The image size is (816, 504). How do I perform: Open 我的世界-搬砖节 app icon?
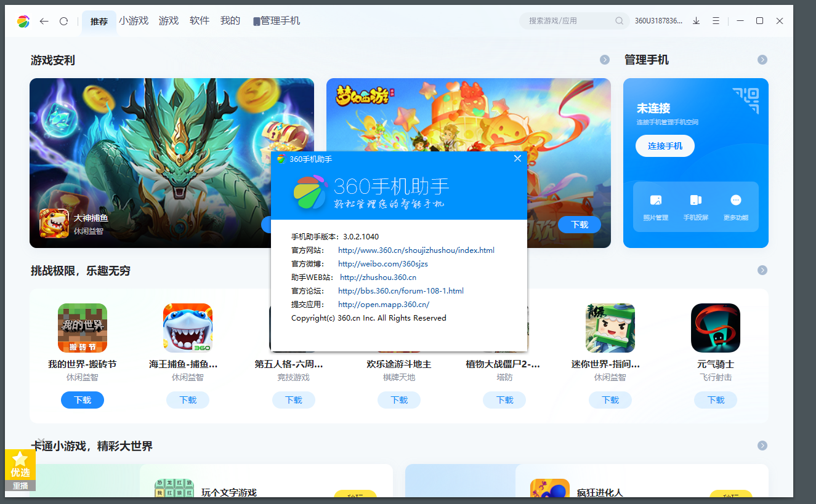pyautogui.click(x=83, y=327)
